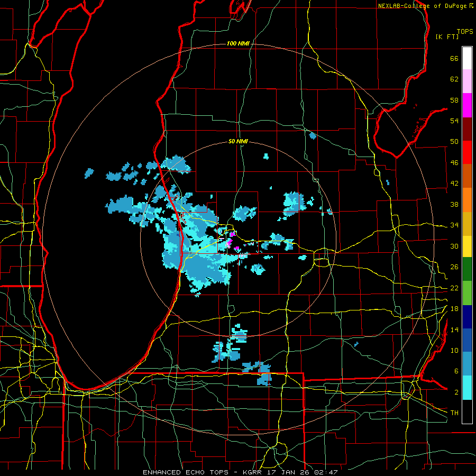Click the "54" legend value
The height and width of the screenshot is (476, 476).
point(454,121)
